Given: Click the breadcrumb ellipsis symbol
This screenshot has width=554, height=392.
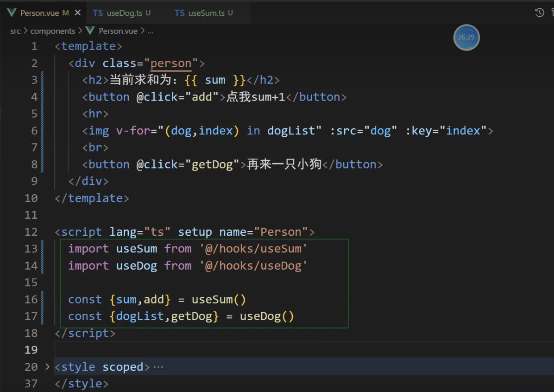Looking at the screenshot, I should tap(151, 31).
